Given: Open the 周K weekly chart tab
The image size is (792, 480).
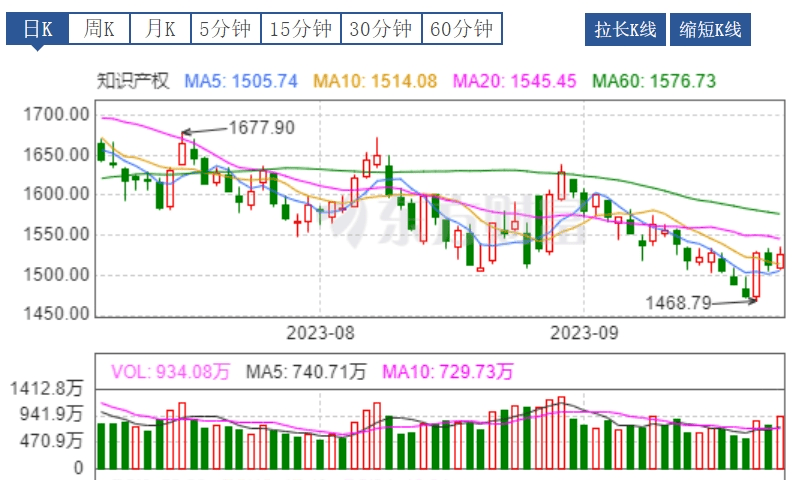Looking at the screenshot, I should pos(99,30).
